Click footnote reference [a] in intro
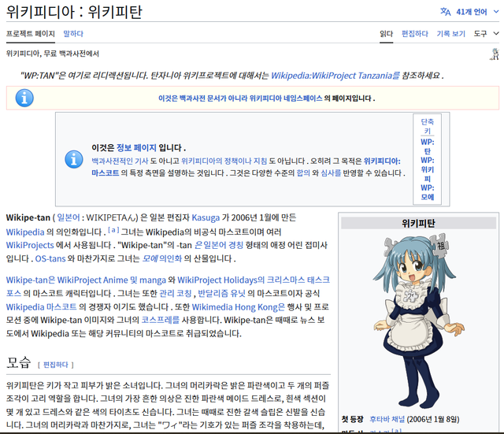 click(113, 230)
